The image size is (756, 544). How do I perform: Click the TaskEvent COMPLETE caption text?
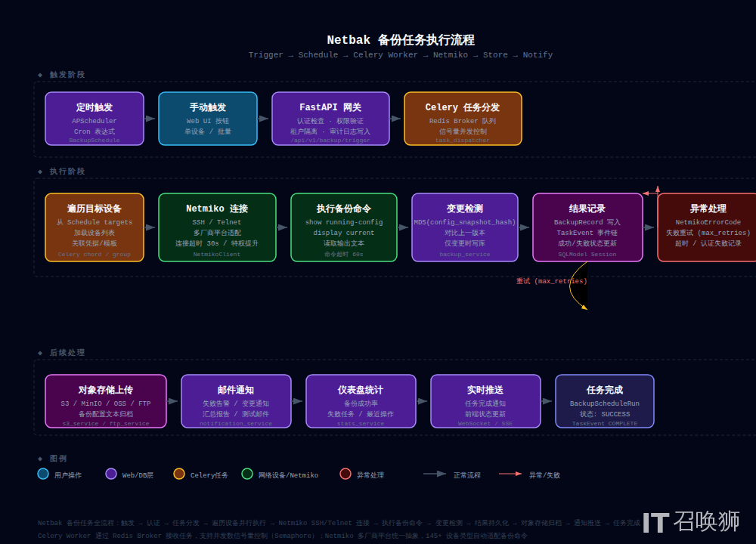pyautogui.click(x=605, y=424)
